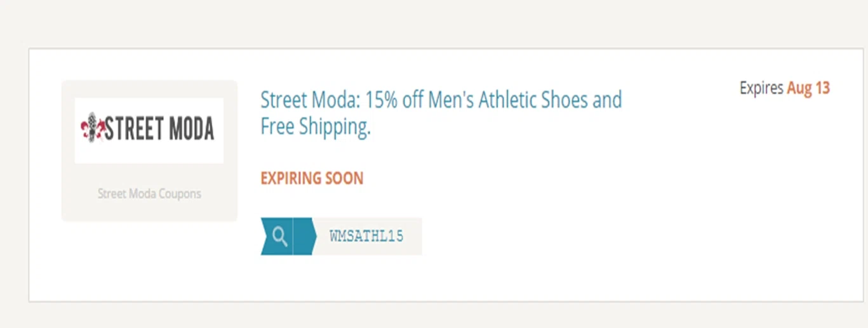Click the word Expires in the corner
The height and width of the screenshot is (328, 868).
[761, 89]
